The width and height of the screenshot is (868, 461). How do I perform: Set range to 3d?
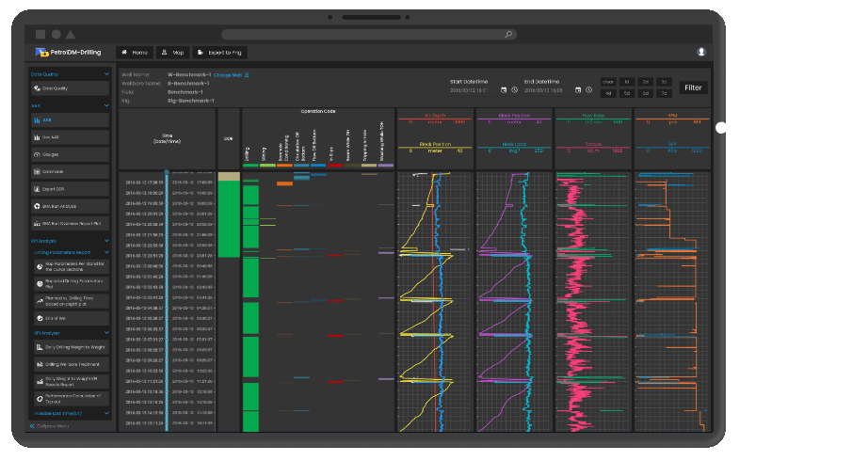664,82
